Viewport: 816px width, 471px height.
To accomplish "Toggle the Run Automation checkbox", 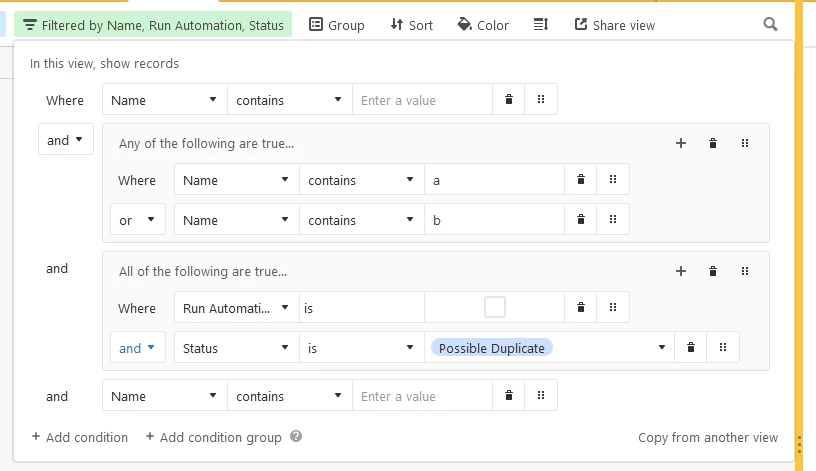I will 495,307.
